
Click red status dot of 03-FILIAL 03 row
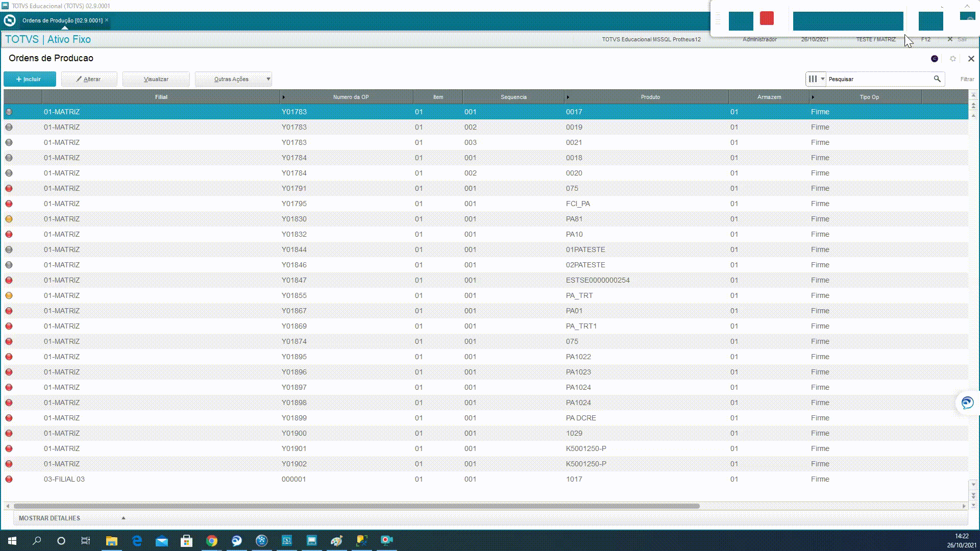click(x=9, y=479)
